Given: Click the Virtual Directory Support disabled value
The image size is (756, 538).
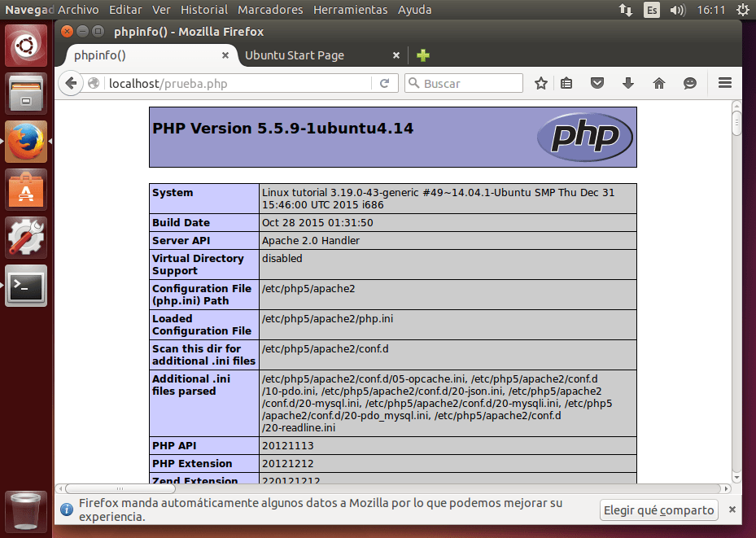Looking at the screenshot, I should [282, 258].
